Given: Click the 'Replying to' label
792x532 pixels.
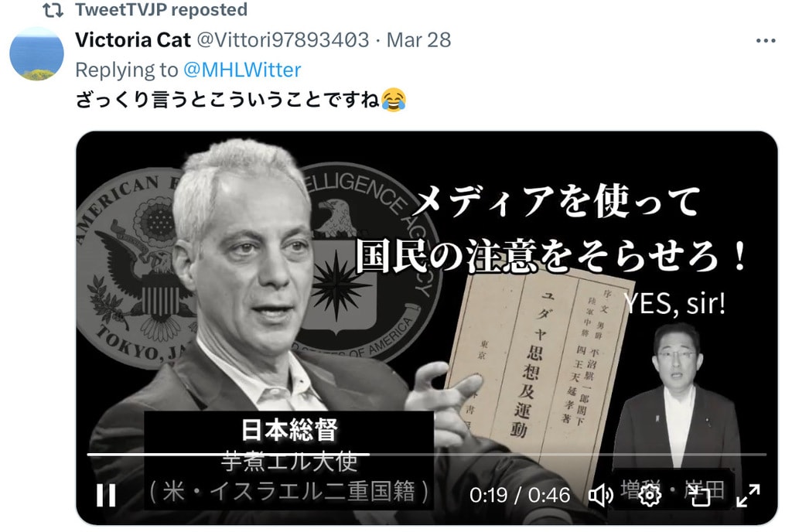Looking at the screenshot, I should click(x=127, y=70).
